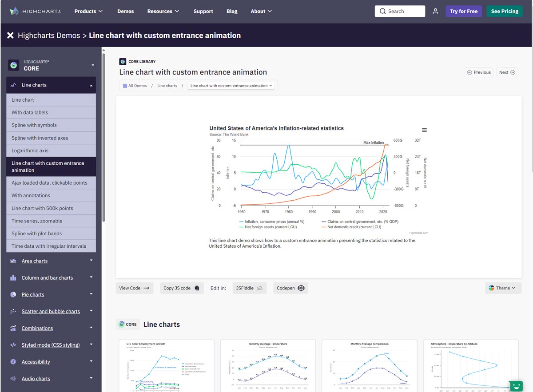Image resolution: width=533 pixels, height=392 pixels.
Task: Click the Column and bar charts icon
Action: pyautogui.click(x=13, y=277)
